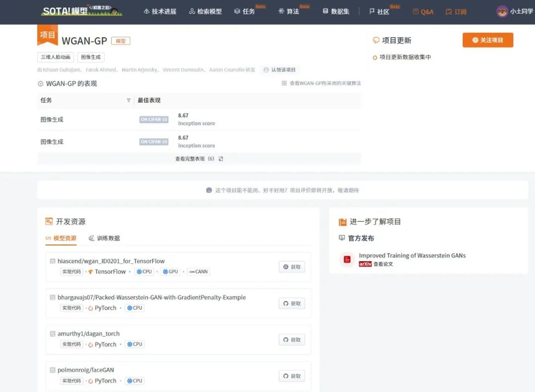Open the 任务 column filter dropdown
Image resolution: width=535 pixels, height=392 pixels.
[128, 100]
